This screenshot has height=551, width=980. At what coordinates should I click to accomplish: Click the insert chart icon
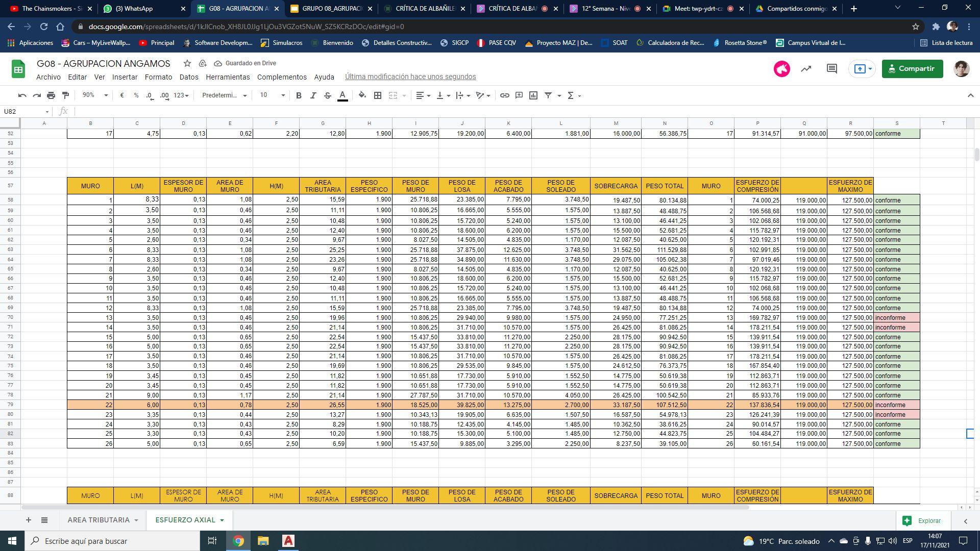point(533,95)
